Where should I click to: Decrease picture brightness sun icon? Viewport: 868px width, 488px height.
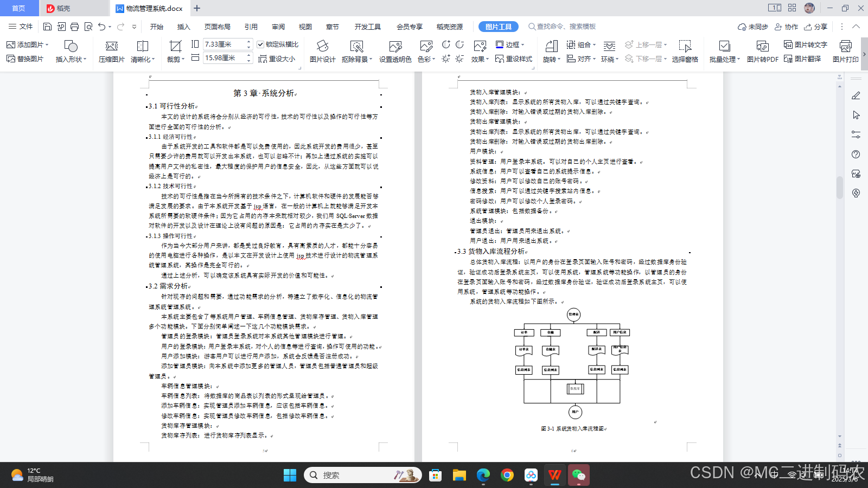[459, 59]
